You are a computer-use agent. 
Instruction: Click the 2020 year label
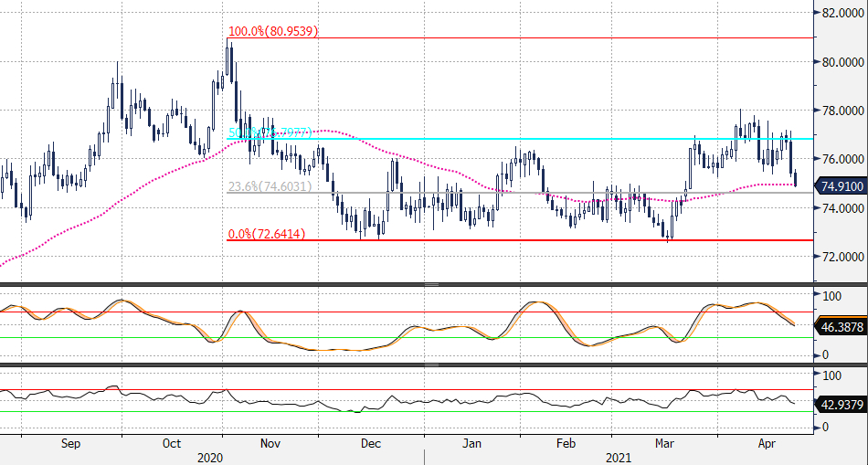210,456
